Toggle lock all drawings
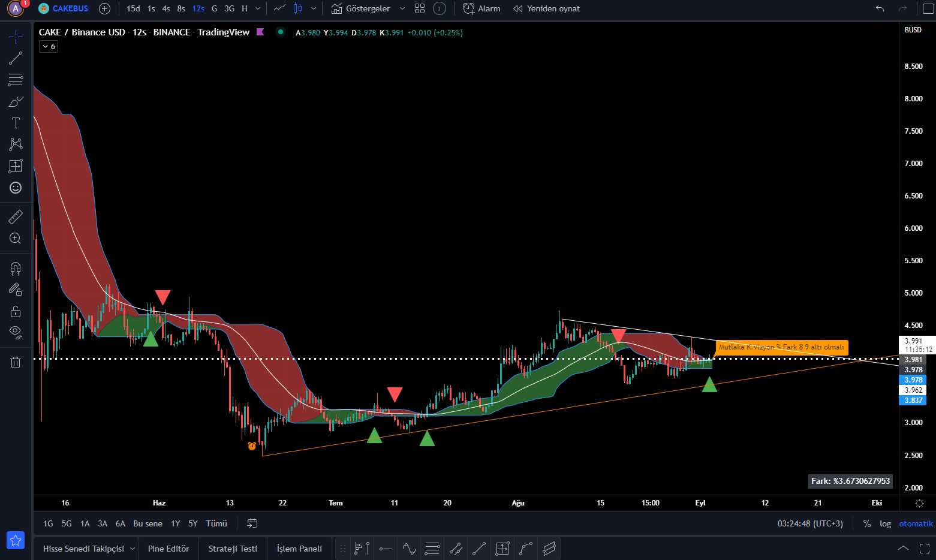The image size is (936, 560). (16, 311)
